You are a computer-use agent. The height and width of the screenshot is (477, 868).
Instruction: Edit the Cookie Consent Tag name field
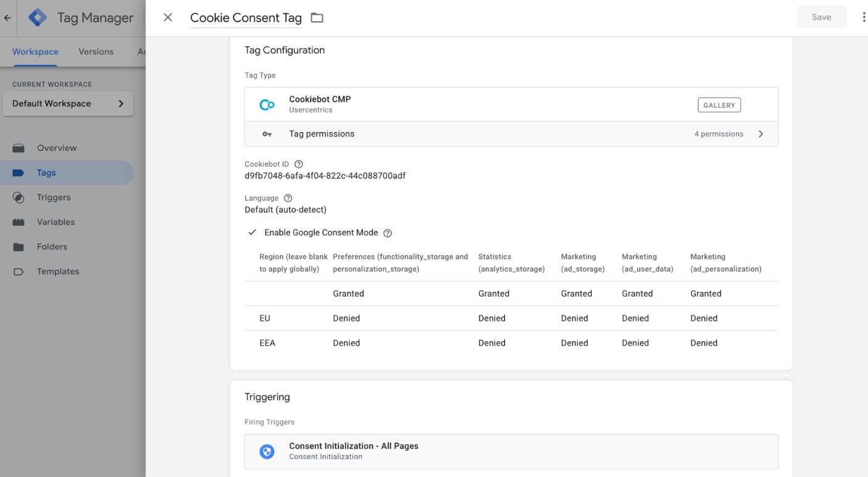coord(246,18)
